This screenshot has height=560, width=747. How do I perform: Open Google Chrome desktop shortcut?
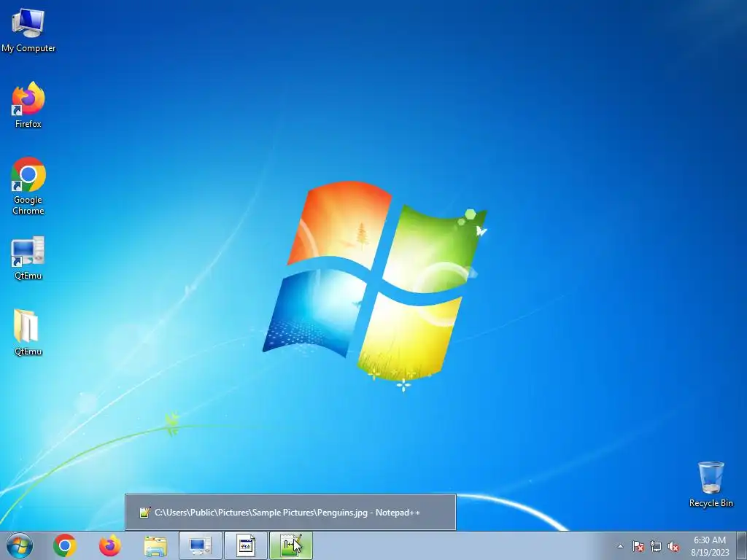point(28,186)
